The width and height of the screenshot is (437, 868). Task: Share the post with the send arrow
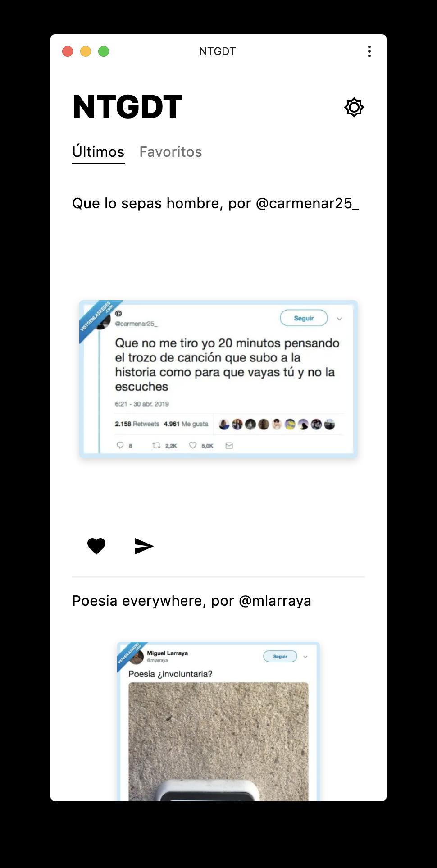coord(144,546)
